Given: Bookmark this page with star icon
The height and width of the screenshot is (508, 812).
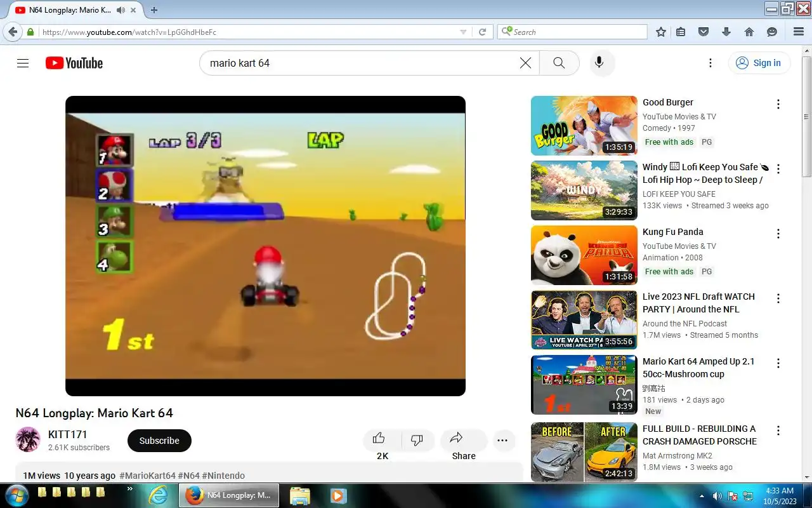Looking at the screenshot, I should pos(661,32).
